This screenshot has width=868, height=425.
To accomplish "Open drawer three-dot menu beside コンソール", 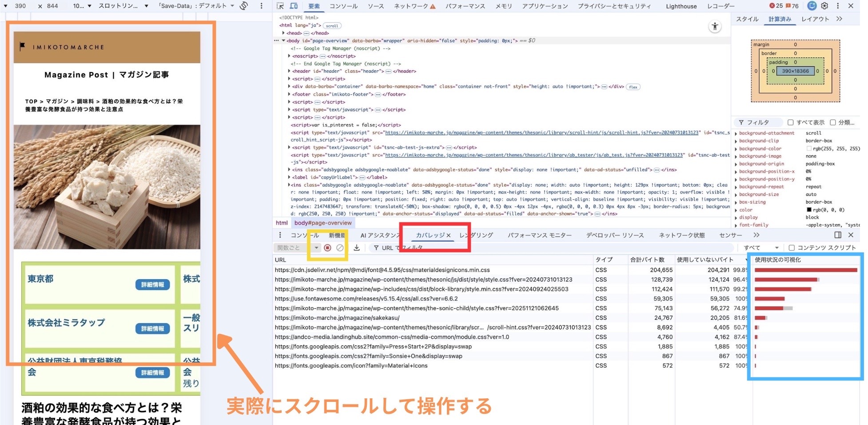I will tap(280, 235).
